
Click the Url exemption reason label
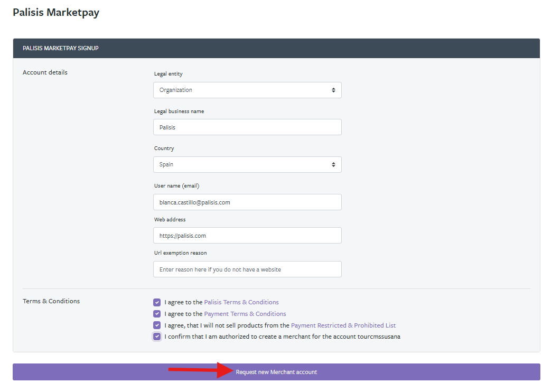tap(180, 253)
